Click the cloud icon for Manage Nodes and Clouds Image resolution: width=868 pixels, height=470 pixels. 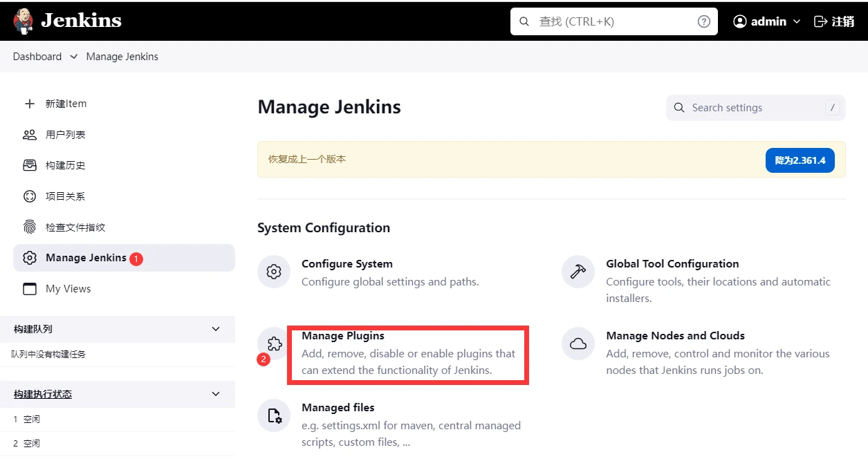(578, 344)
